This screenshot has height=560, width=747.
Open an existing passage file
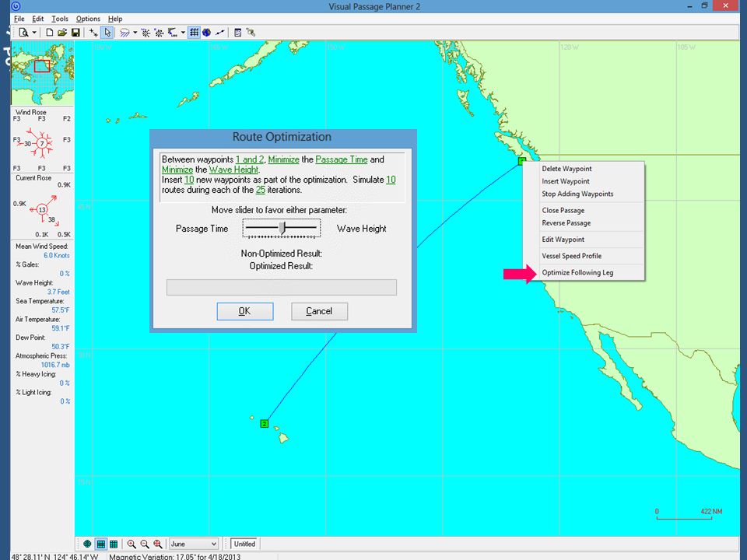point(62,33)
